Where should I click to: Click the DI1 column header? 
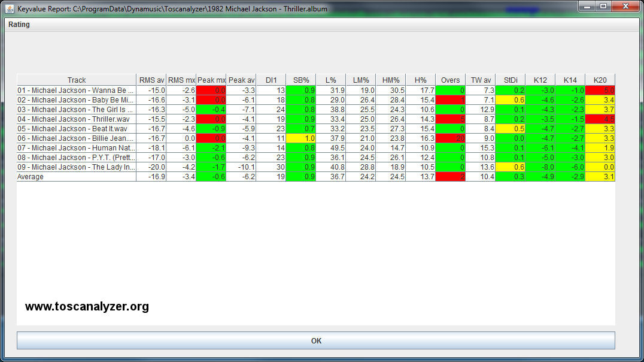271,80
